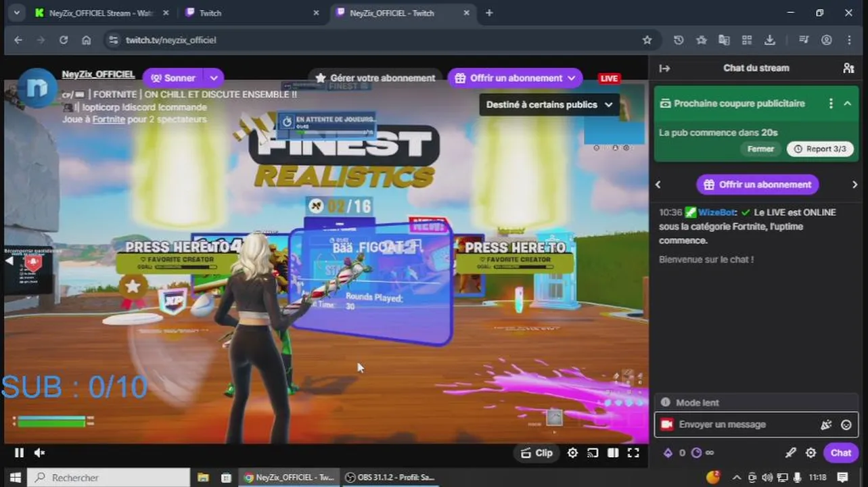
Task: Toggle theatre mode in the player
Action: coord(613,453)
